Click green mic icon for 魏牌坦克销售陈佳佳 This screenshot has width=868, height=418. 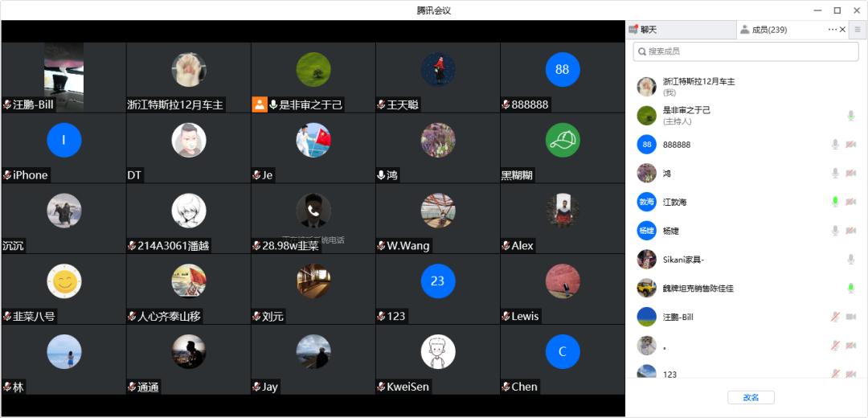(851, 288)
